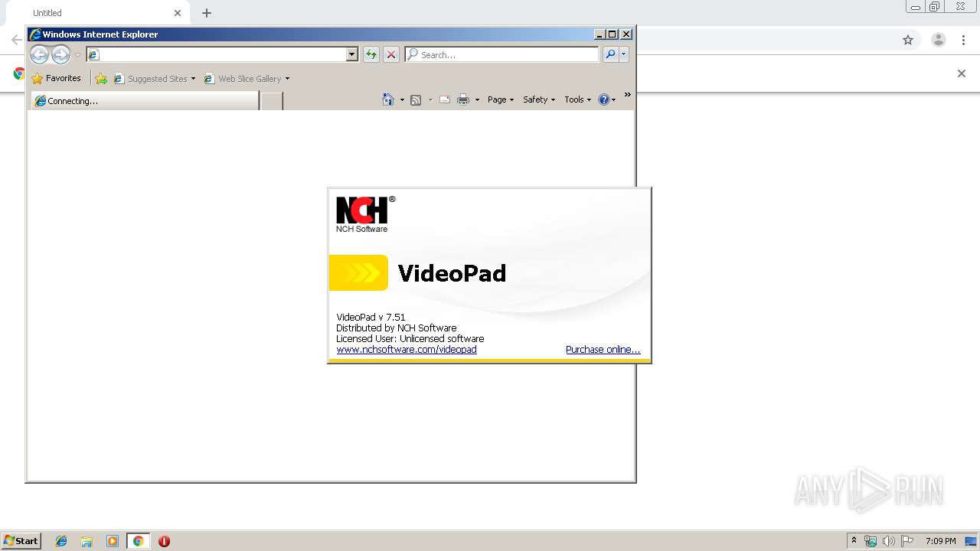980x551 pixels.
Task: Run search with the magnifier button
Action: [610, 54]
